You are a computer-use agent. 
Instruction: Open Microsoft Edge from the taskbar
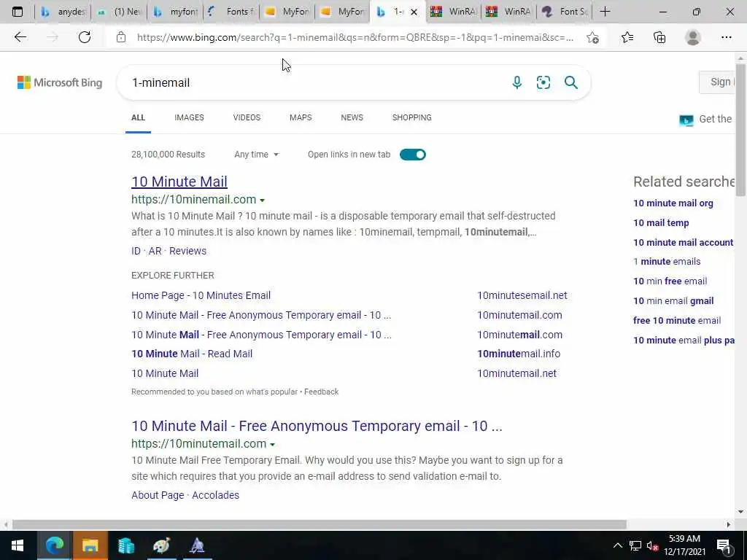click(54, 545)
